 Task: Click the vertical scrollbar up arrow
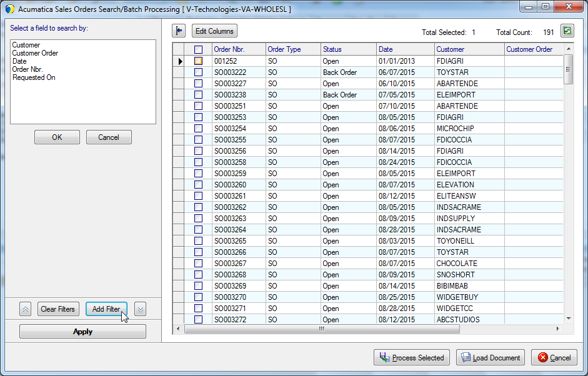pyautogui.click(x=569, y=49)
